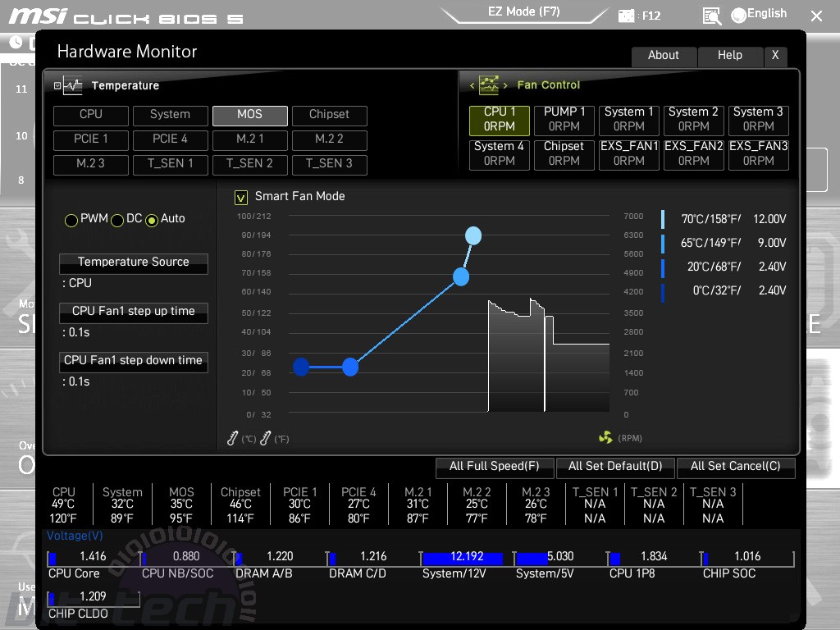Click All Set Cancel(C) button
The width and height of the screenshot is (840, 630).
[736, 467]
